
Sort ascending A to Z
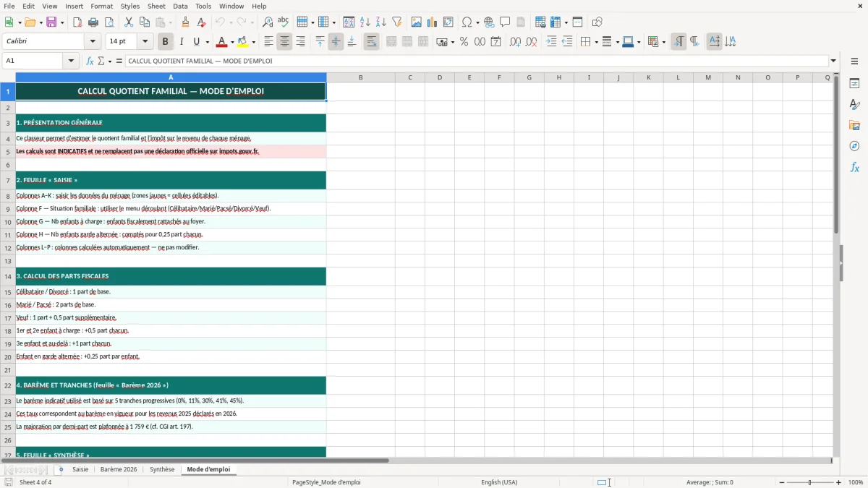click(x=365, y=22)
